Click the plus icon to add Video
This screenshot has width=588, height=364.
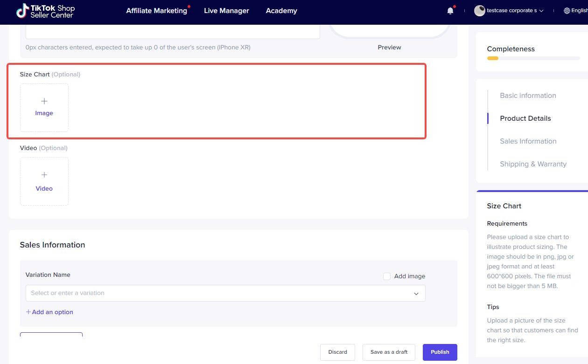click(x=44, y=175)
